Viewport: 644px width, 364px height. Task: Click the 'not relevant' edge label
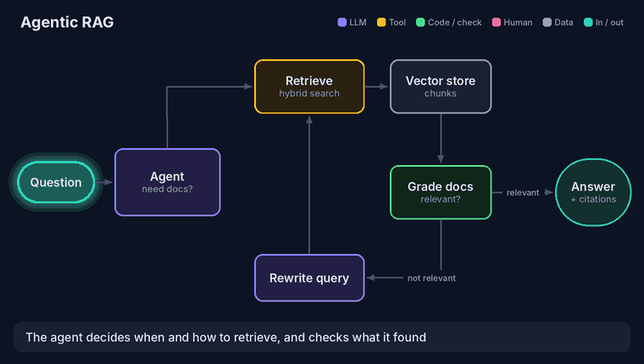tap(431, 278)
